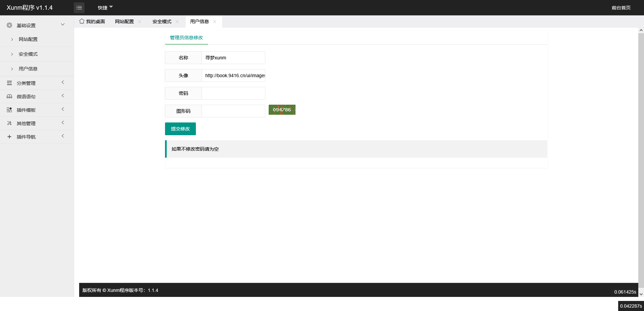This screenshot has width=644, height=311.
Task: Close the 安全模式 tab
Action: (x=177, y=21)
